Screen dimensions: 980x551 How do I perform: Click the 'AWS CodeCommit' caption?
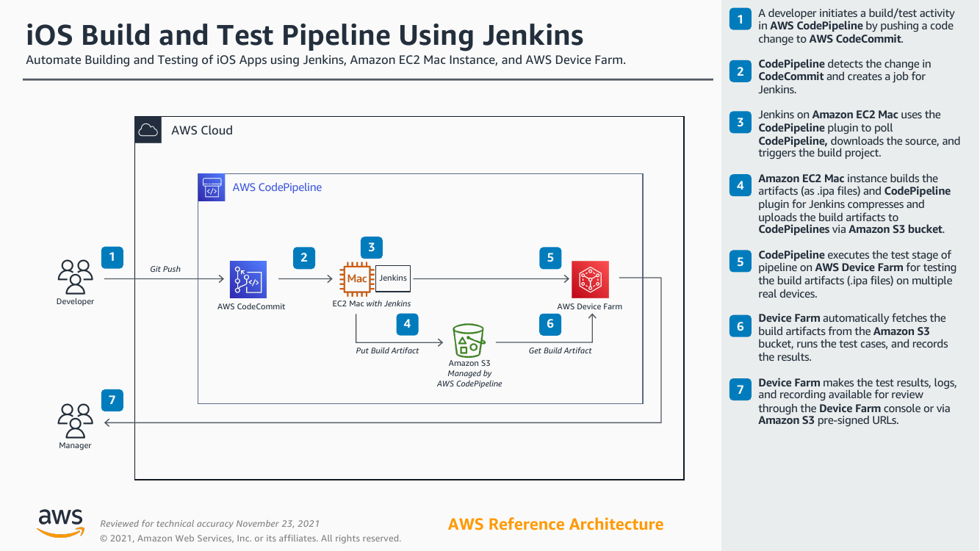click(251, 306)
